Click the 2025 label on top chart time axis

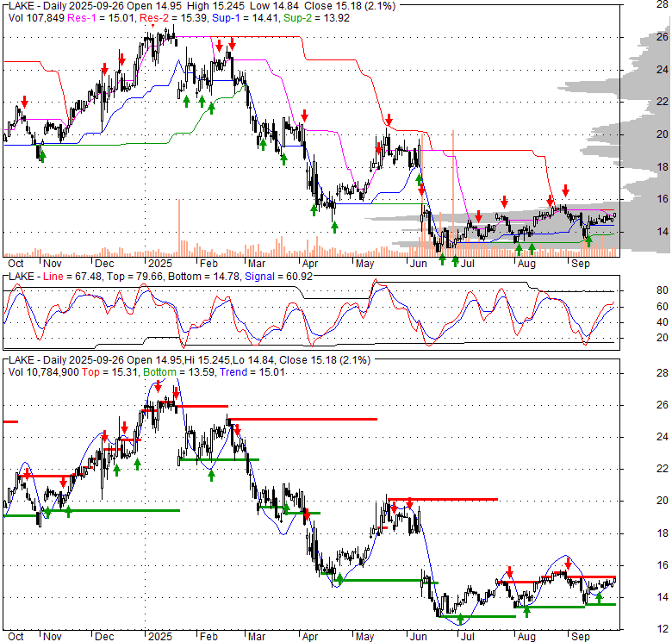160,264
